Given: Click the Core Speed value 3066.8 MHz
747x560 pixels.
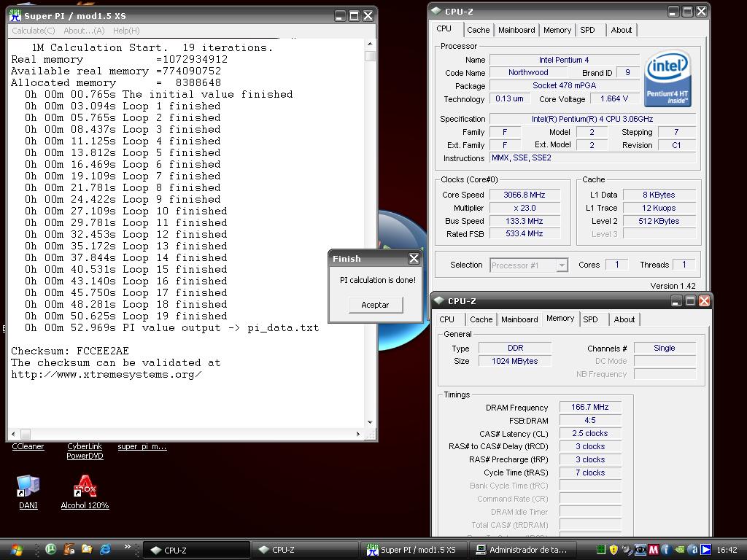Looking at the screenshot, I should click(524, 195).
